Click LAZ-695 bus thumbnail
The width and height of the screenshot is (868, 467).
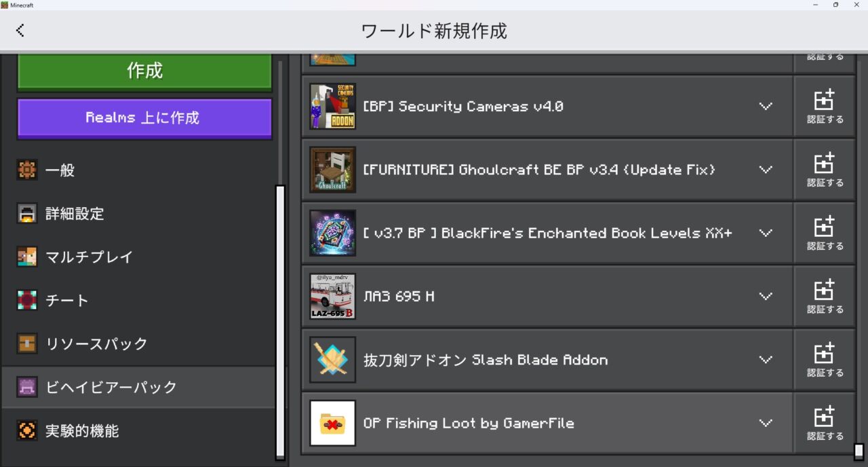[x=332, y=297]
